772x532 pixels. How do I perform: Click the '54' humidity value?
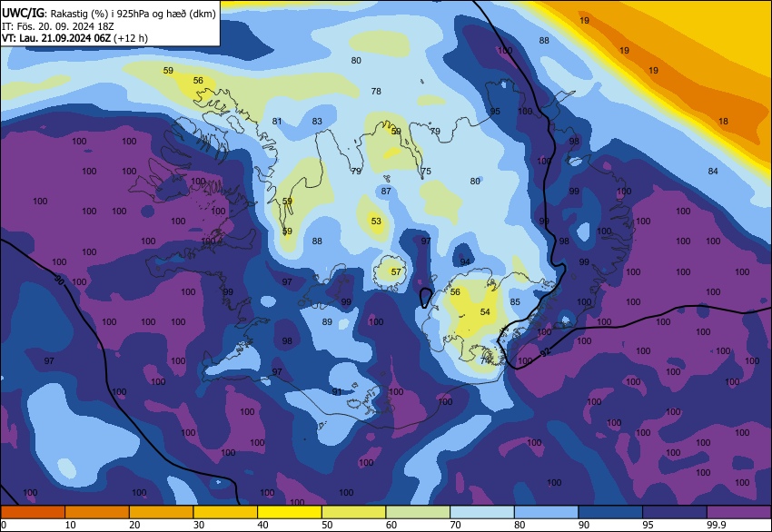tap(485, 311)
